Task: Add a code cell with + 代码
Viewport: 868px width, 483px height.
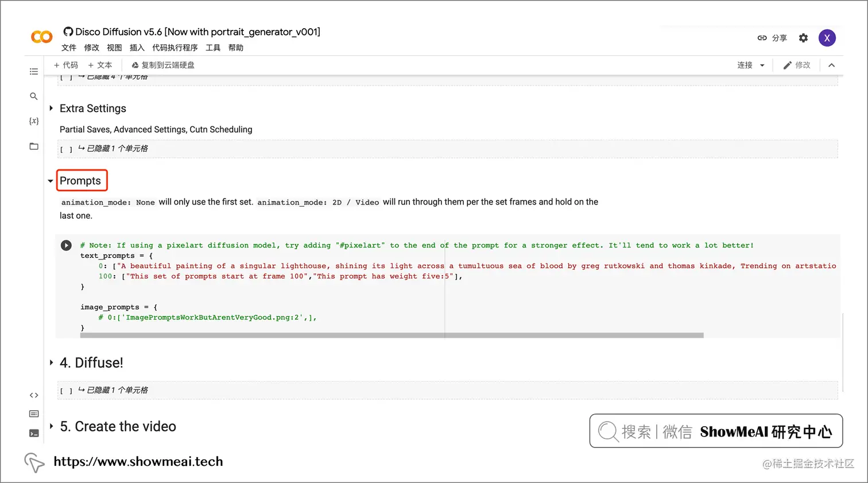Action: (66, 65)
